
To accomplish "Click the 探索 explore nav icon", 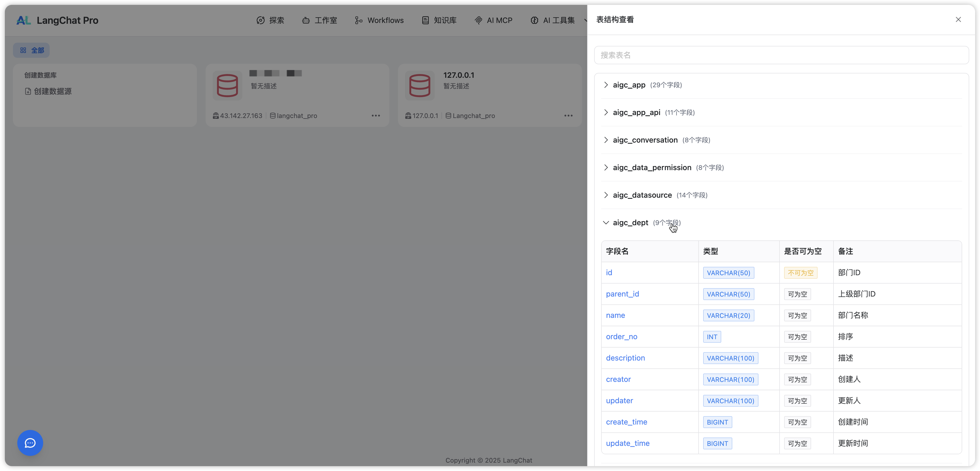I will 261,21.
